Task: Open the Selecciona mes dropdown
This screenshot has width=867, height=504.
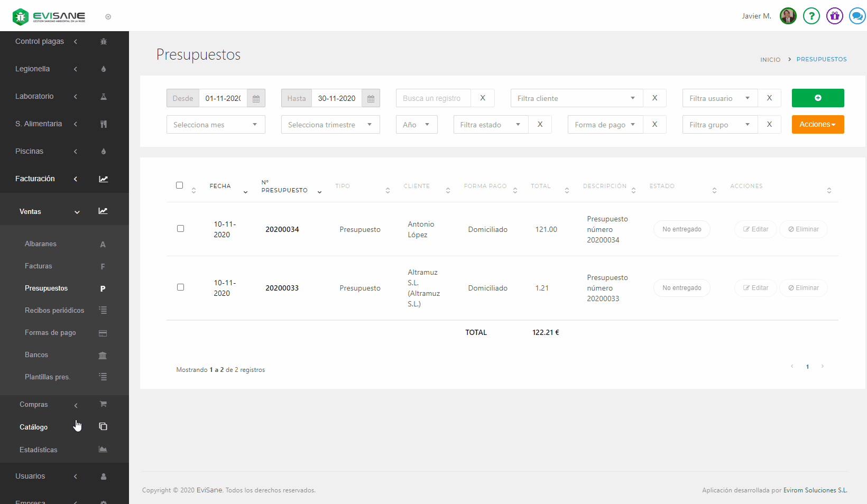Action: pyautogui.click(x=216, y=125)
